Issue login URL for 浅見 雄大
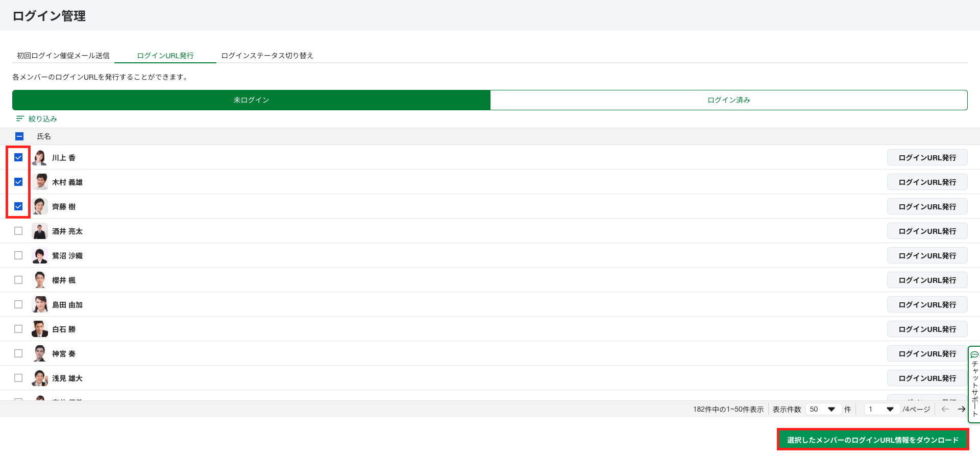 [927, 378]
